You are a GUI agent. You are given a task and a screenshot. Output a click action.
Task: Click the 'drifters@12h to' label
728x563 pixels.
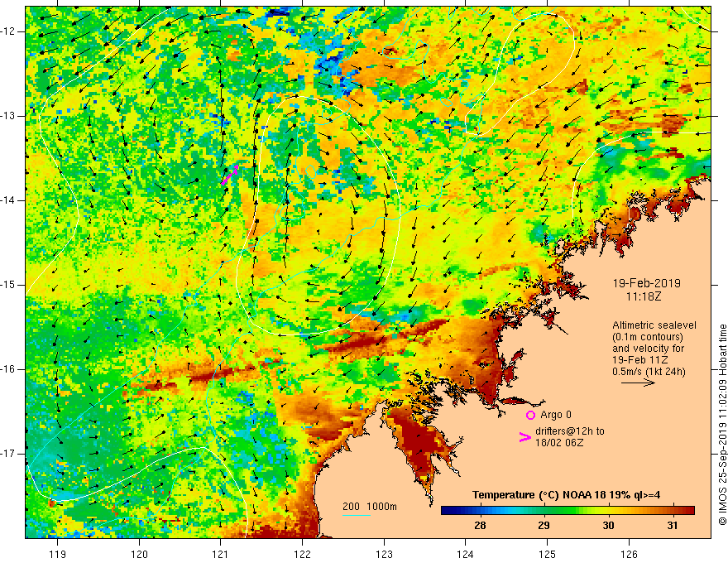(x=570, y=431)
